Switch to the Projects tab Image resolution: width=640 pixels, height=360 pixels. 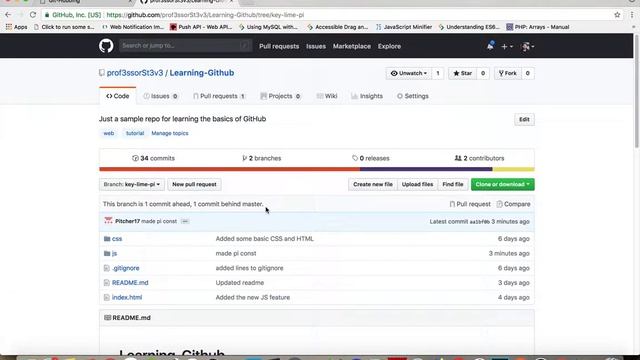click(x=280, y=96)
